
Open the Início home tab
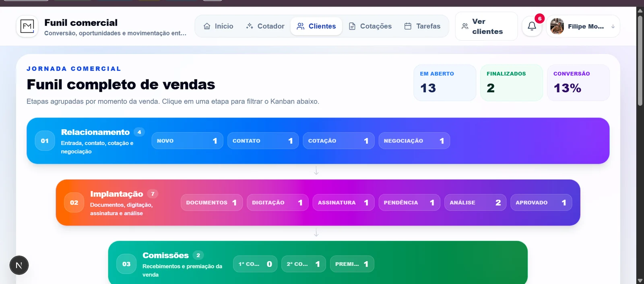point(219,26)
